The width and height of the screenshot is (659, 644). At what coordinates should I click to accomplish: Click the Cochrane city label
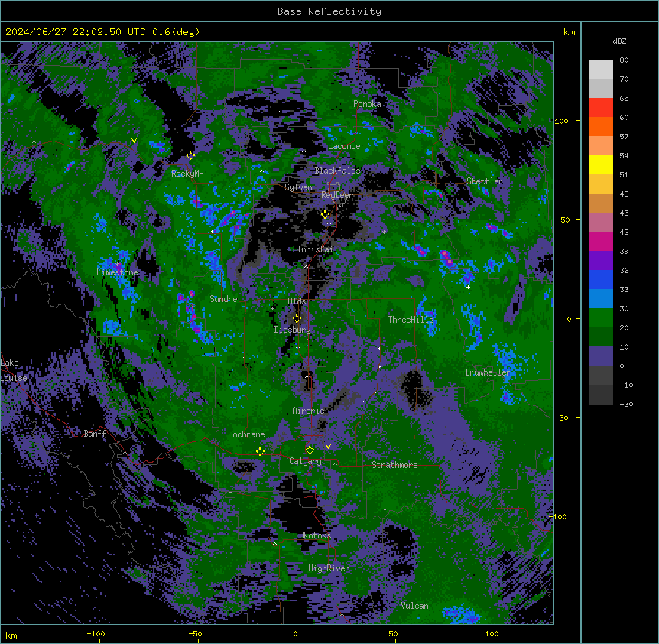coord(246,434)
